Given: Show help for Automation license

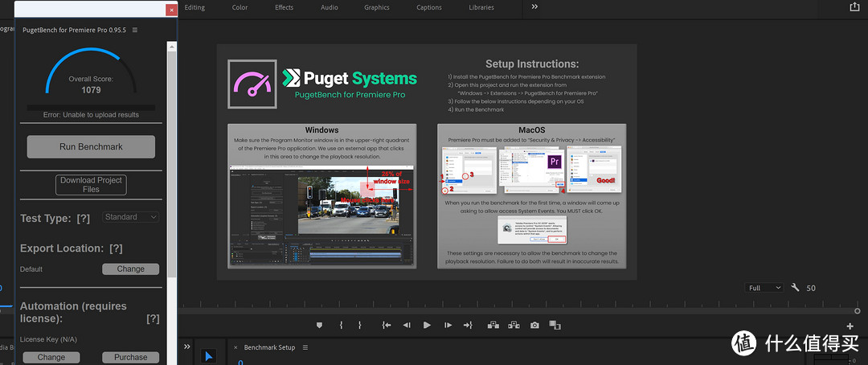Looking at the screenshot, I should 153,318.
